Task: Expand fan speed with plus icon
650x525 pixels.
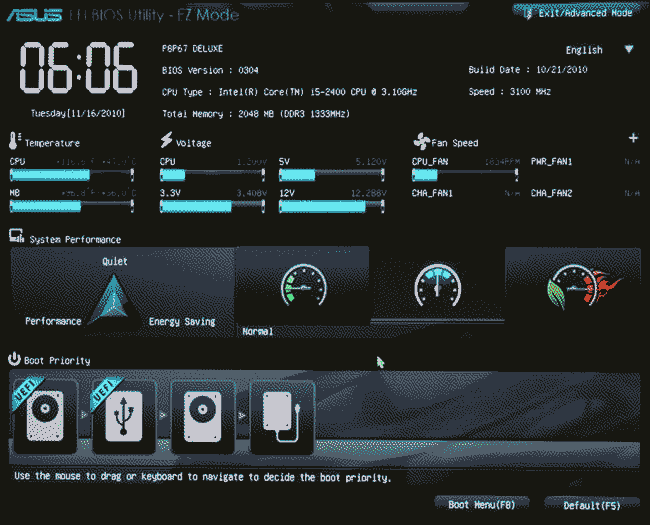Action: [633, 138]
